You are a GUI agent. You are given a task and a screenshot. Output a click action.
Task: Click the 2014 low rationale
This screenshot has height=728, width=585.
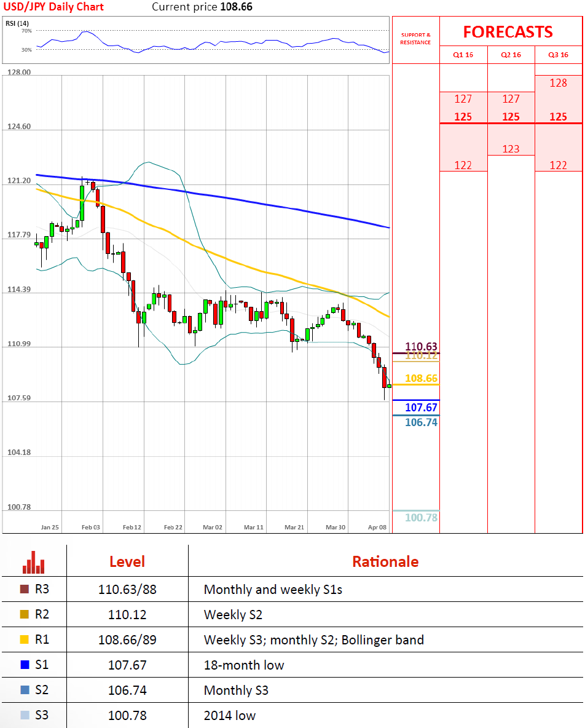coord(230,716)
